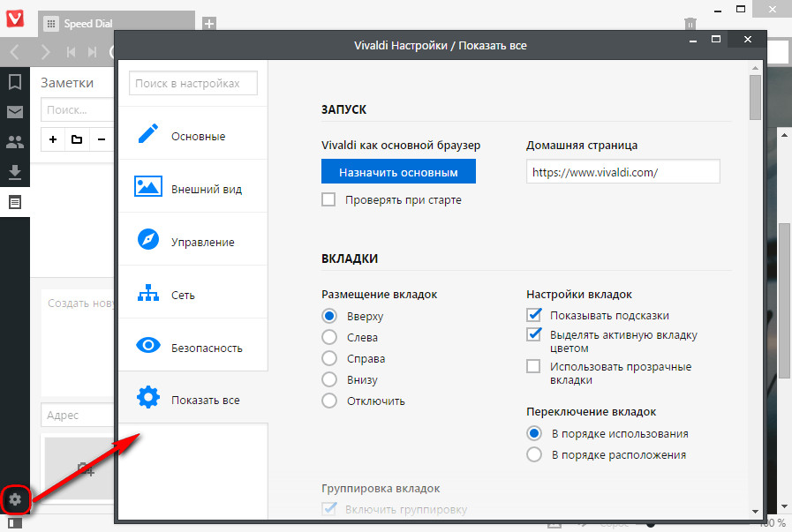792x532 pixels.
Task: Open the Основные settings section
Action: click(x=193, y=133)
